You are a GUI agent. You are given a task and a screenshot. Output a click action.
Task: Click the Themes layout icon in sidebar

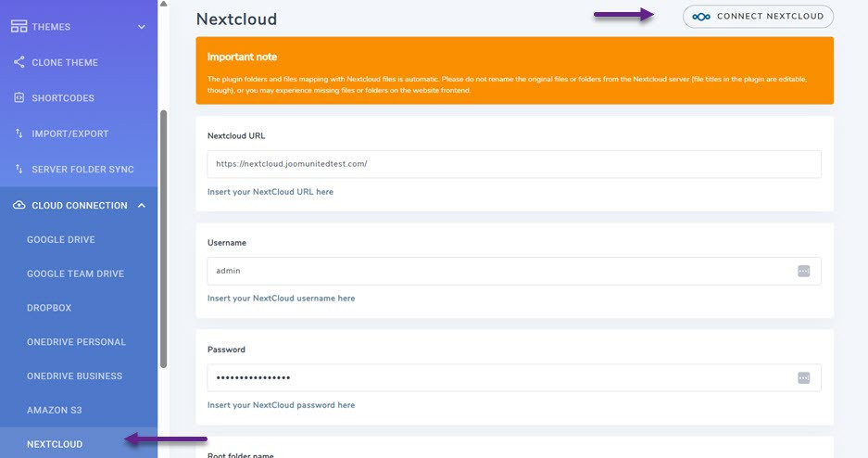click(x=19, y=27)
